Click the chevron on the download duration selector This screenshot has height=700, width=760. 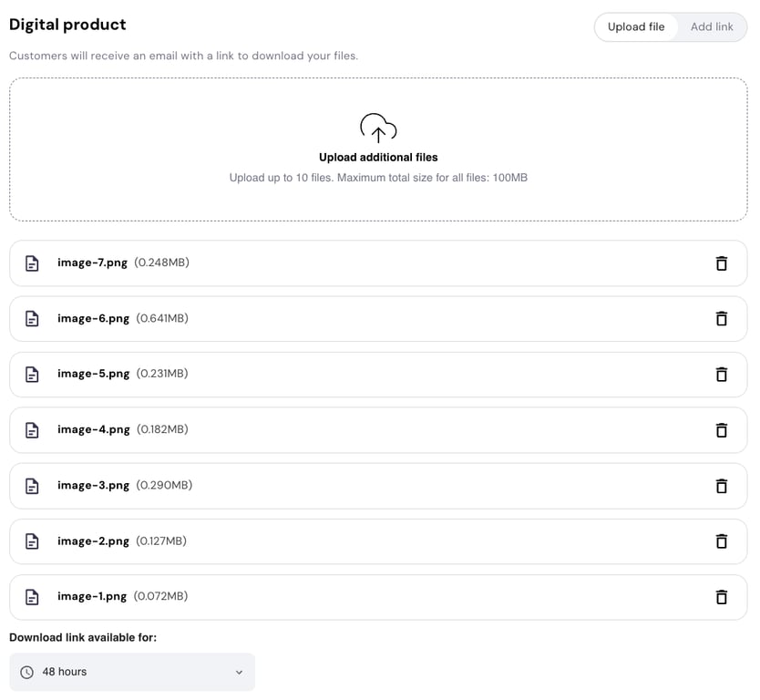click(x=239, y=671)
